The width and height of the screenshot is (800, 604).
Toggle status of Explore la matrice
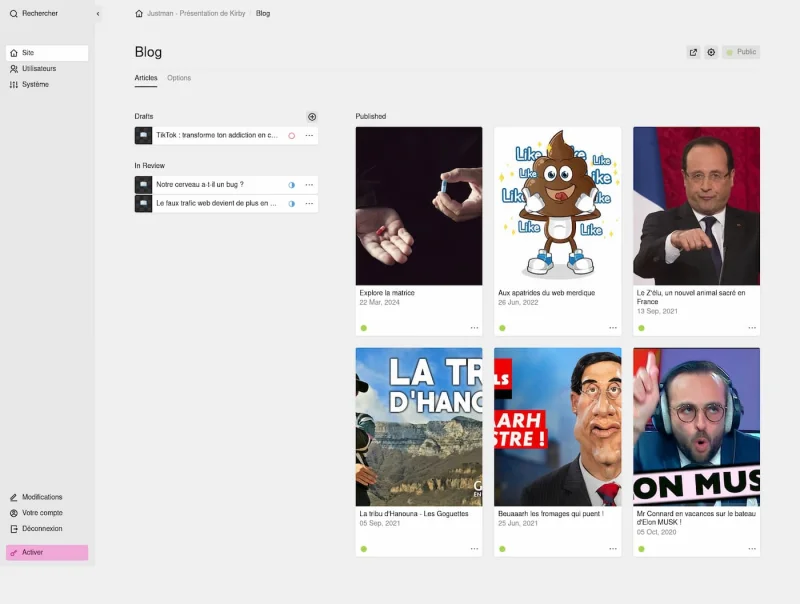(x=364, y=328)
